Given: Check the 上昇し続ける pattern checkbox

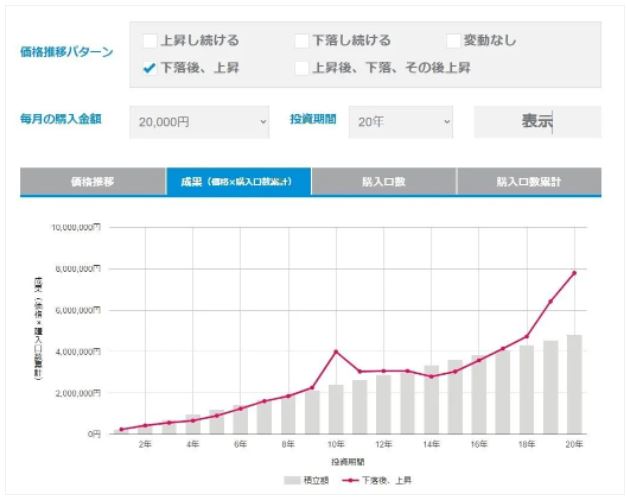Looking at the screenshot, I should 150,41.
